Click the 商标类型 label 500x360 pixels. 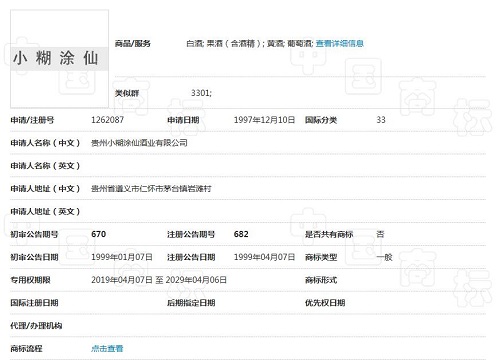tap(321, 257)
